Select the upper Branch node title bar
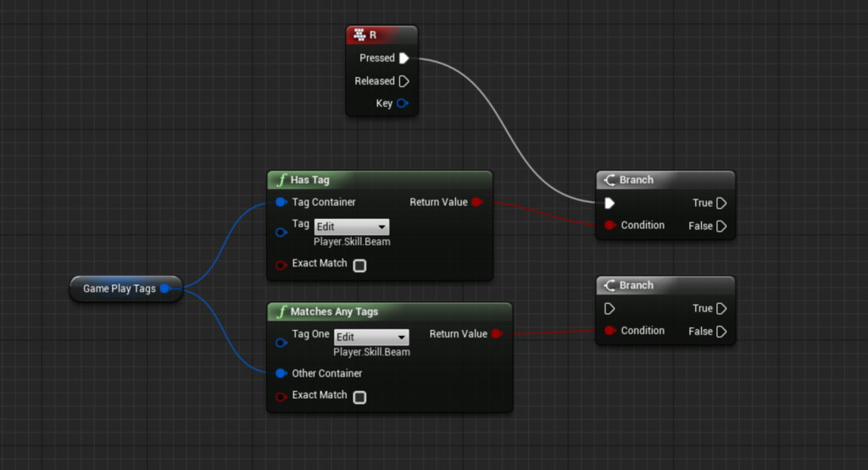Screen dimensions: 868x470 [x=665, y=180]
